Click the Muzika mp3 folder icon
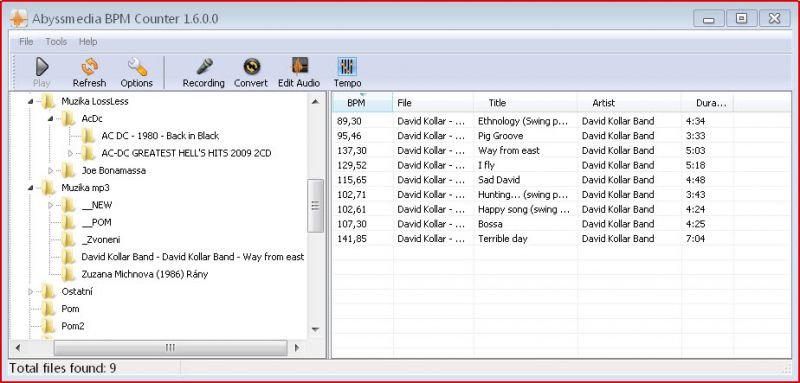Image resolution: width=800 pixels, height=383 pixels. point(48,188)
